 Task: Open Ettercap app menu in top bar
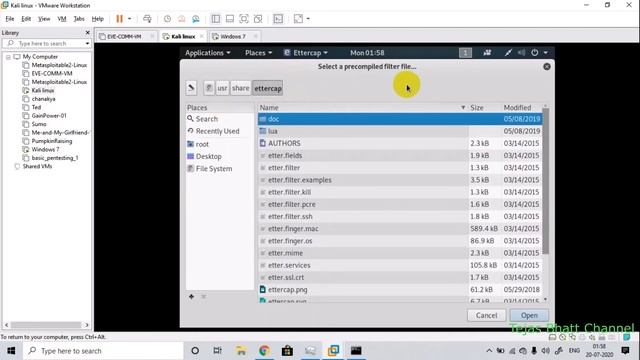(306, 53)
